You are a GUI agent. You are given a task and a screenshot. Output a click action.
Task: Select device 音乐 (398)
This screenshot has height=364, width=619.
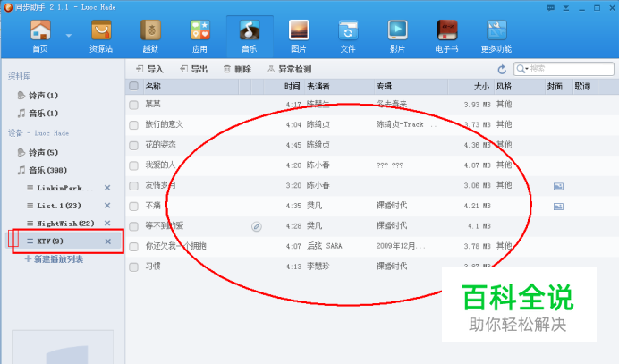[x=42, y=170]
